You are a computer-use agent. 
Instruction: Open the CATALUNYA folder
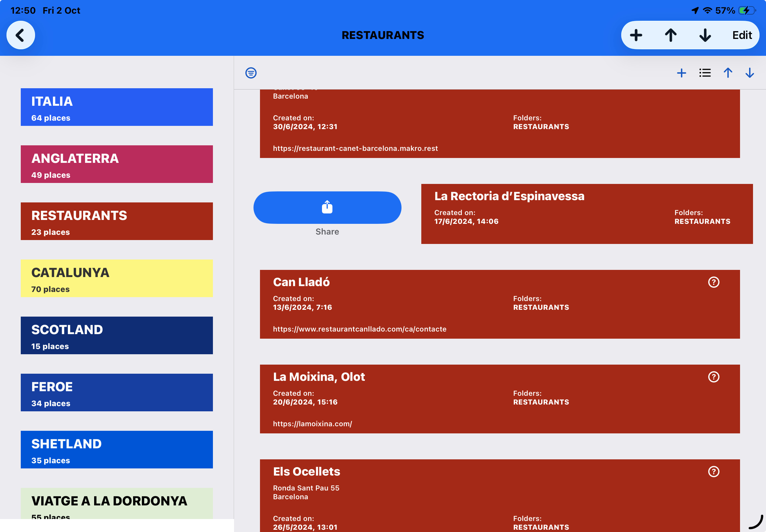point(117,278)
